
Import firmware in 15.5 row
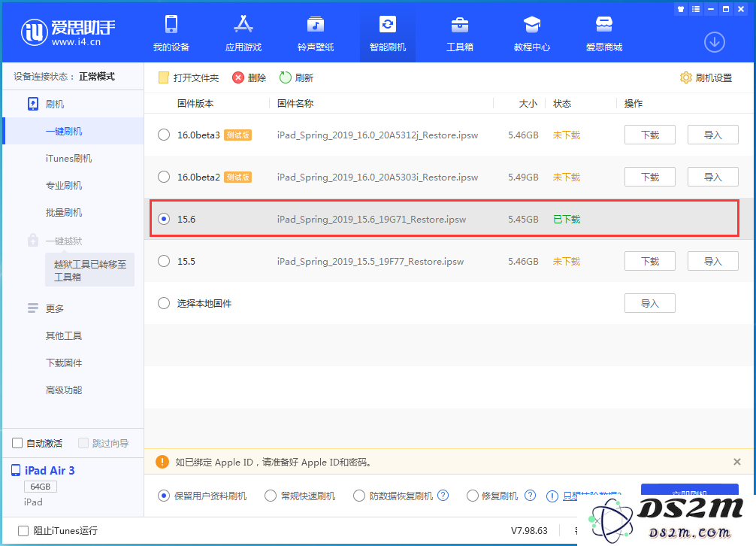tap(712, 261)
